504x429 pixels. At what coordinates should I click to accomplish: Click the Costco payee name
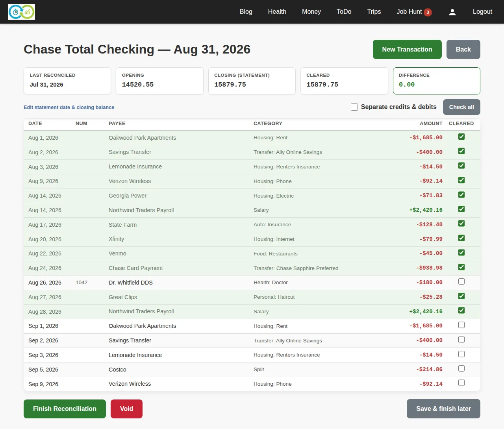[x=117, y=370]
